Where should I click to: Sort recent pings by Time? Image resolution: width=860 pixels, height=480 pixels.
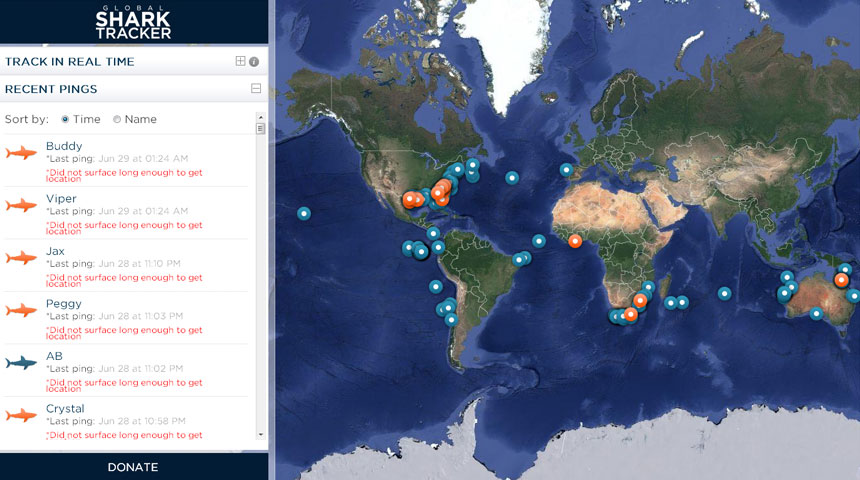(x=66, y=119)
